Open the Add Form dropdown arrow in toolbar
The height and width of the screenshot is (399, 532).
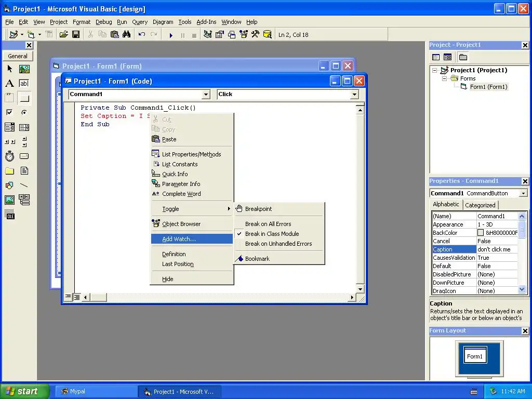[x=39, y=35]
